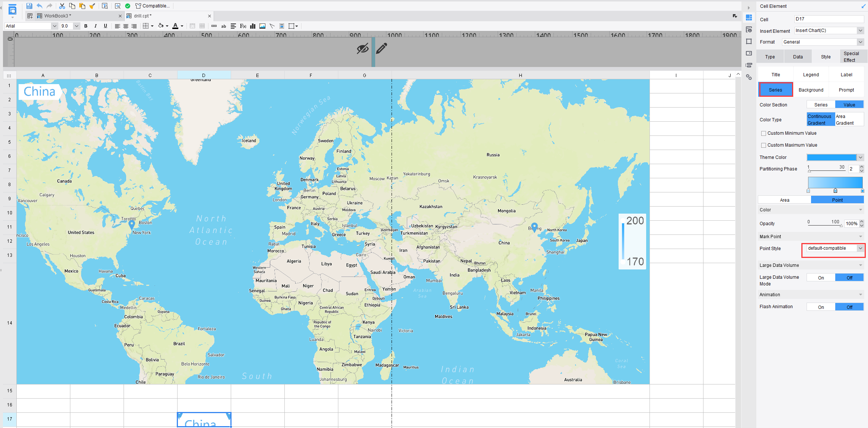Screen dimensions: 868x428
Task: Select the Background style section
Action: 811,90
